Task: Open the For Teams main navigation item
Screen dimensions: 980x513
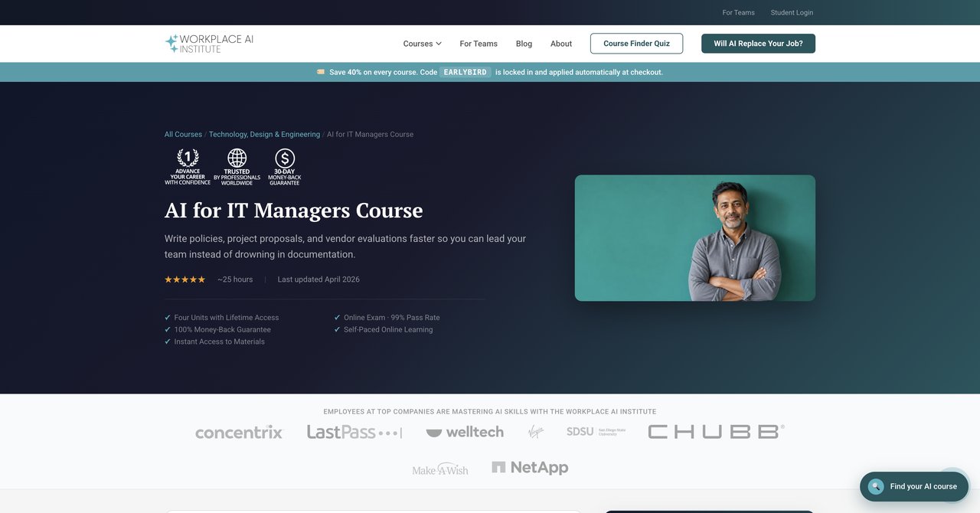Action: (479, 44)
